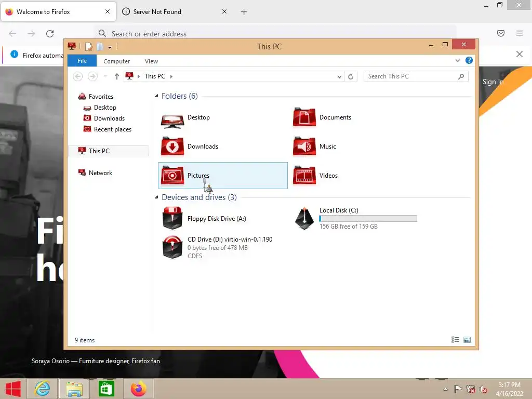Open Firefox hamburger application menu
This screenshot has width=532, height=399.
tap(520, 33)
